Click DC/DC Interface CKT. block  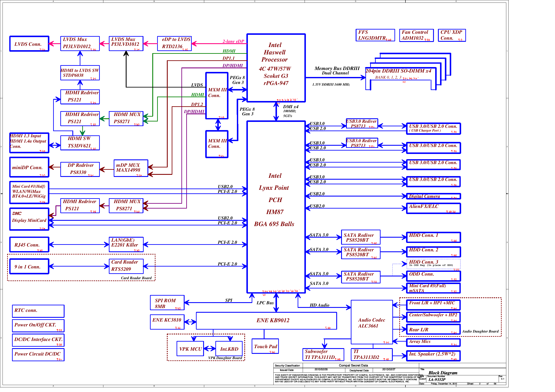click(x=38, y=340)
